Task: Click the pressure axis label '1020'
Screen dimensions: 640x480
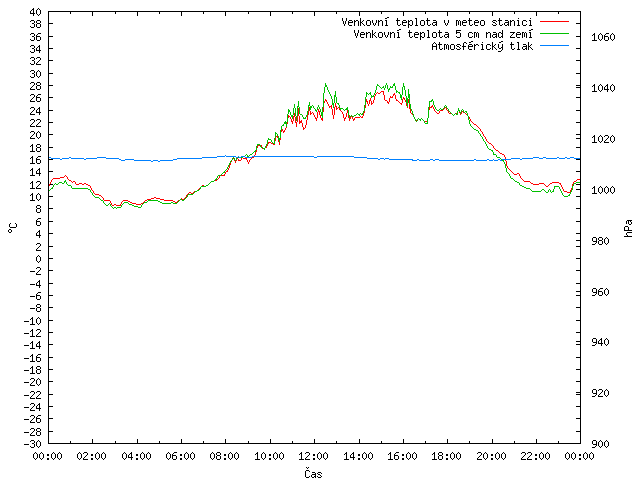Action: [x=603, y=139]
